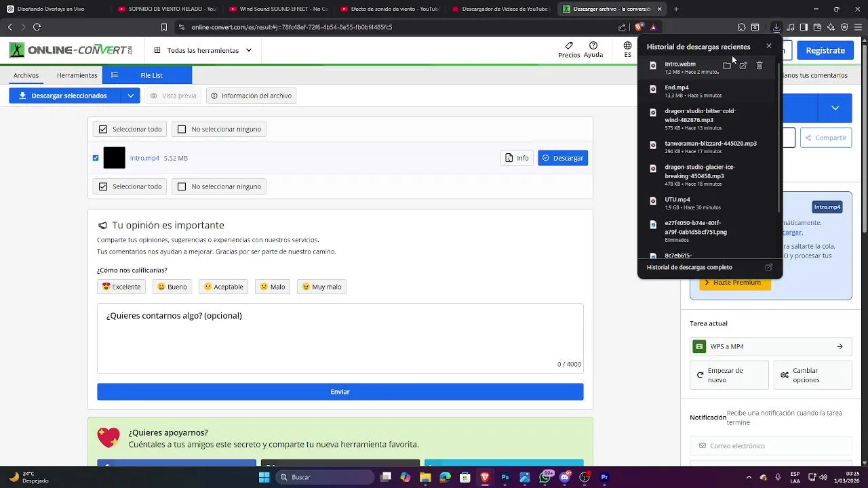Image resolution: width=868 pixels, height=488 pixels.
Task: Click the Descargar seleccionados button
Action: [65, 96]
